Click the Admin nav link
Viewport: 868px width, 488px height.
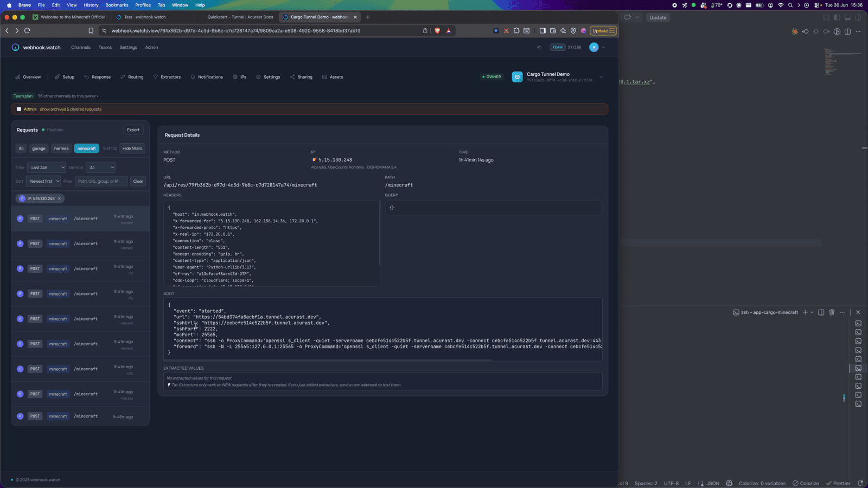click(x=151, y=47)
